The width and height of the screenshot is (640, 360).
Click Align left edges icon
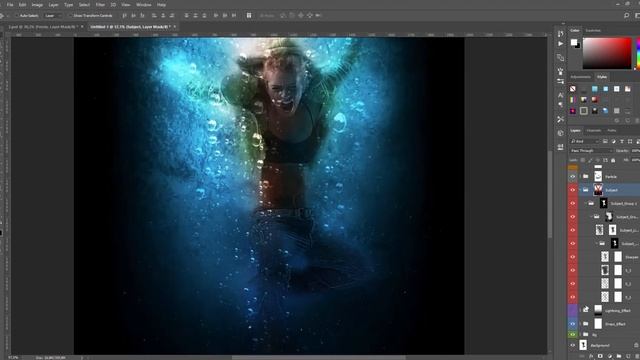tap(154, 16)
